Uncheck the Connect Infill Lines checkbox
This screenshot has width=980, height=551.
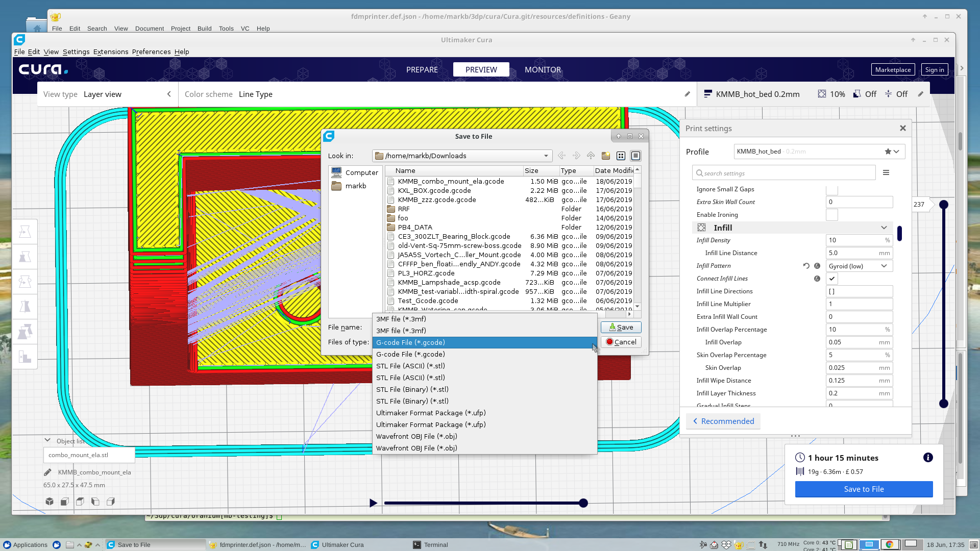click(832, 279)
